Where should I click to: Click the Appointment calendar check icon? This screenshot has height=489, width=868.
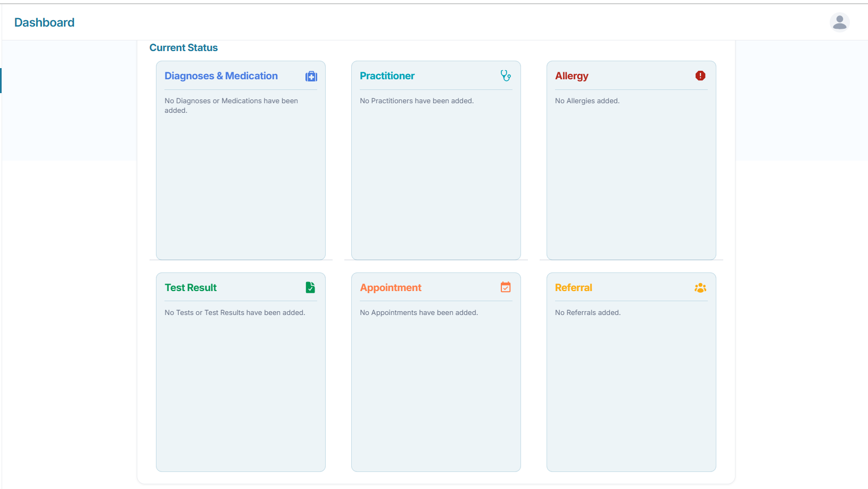pos(506,287)
